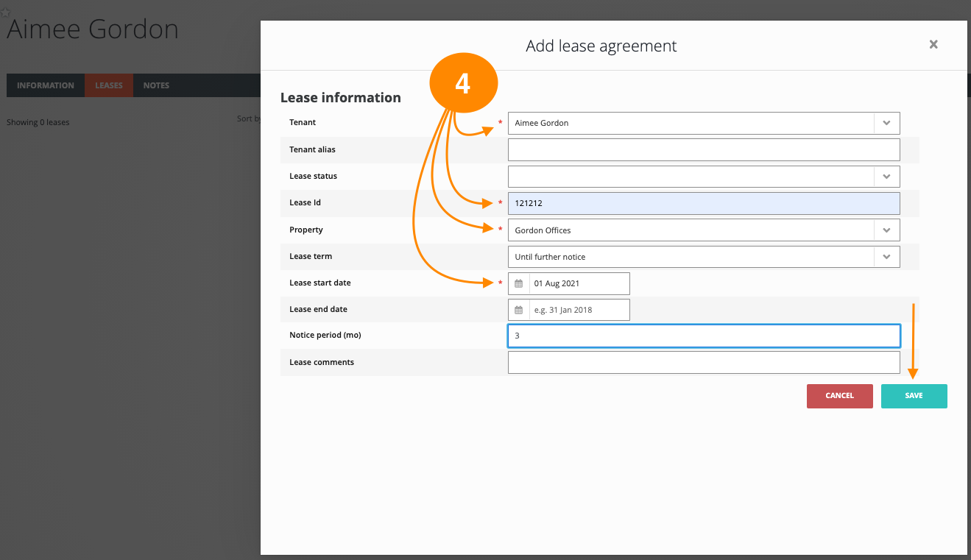This screenshot has height=560, width=971.
Task: Open the Lease term dropdown arrow
Action: (x=886, y=257)
